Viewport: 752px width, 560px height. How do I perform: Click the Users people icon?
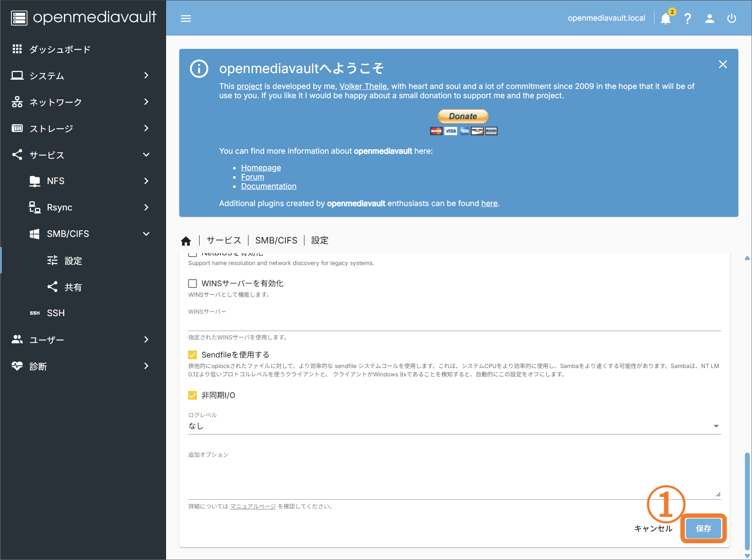coord(17,339)
